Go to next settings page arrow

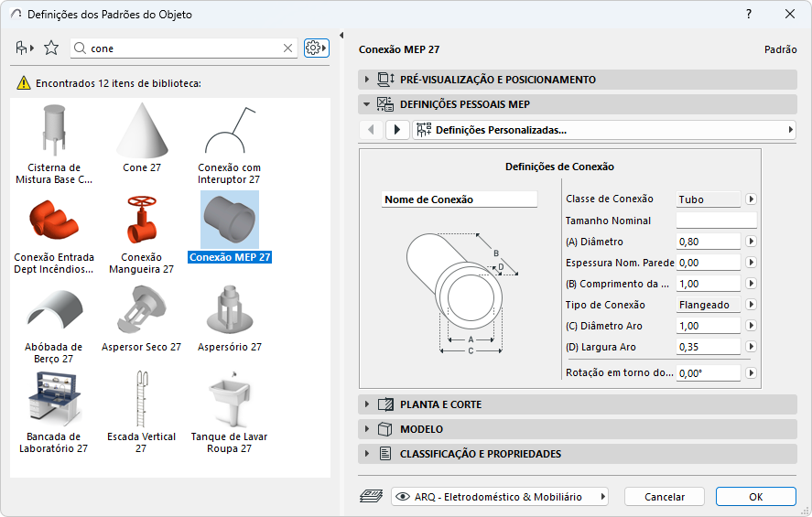[397, 130]
